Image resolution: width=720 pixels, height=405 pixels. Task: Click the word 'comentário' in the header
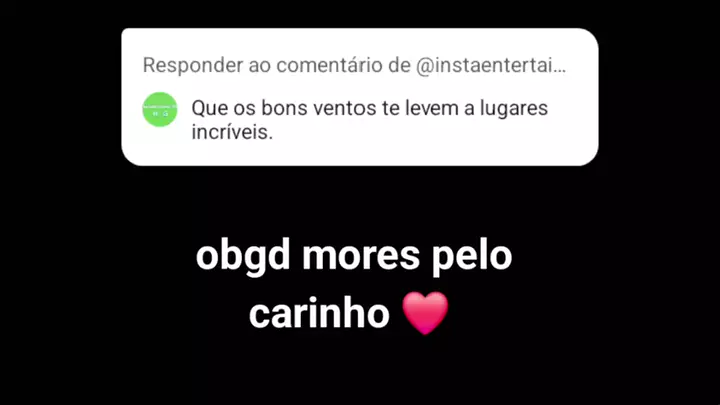point(330,65)
